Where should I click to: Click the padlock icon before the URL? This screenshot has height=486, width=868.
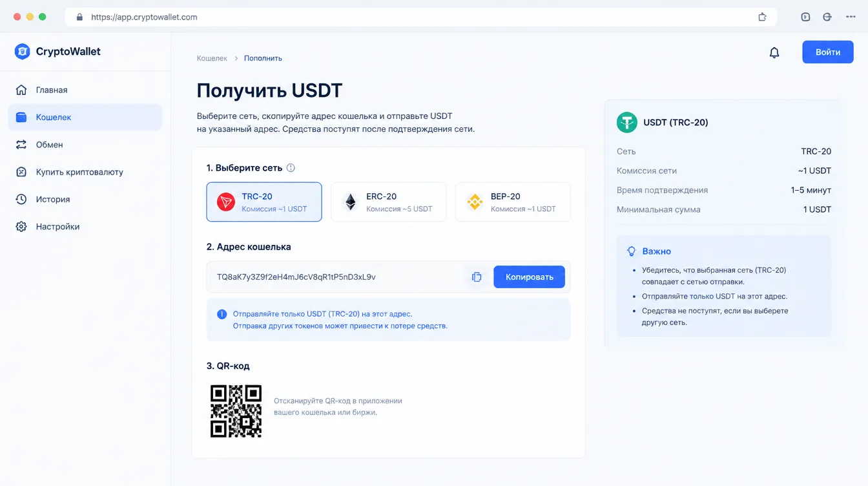pyautogui.click(x=80, y=17)
